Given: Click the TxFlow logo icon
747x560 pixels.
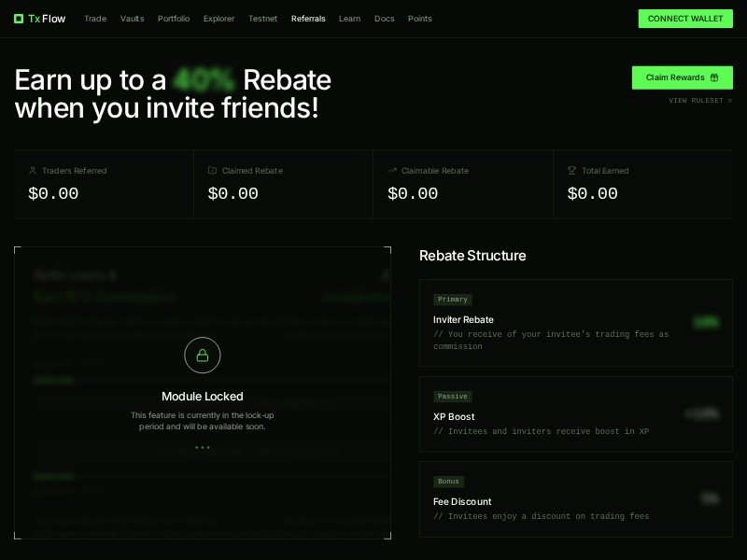Looking at the screenshot, I should 19,19.
